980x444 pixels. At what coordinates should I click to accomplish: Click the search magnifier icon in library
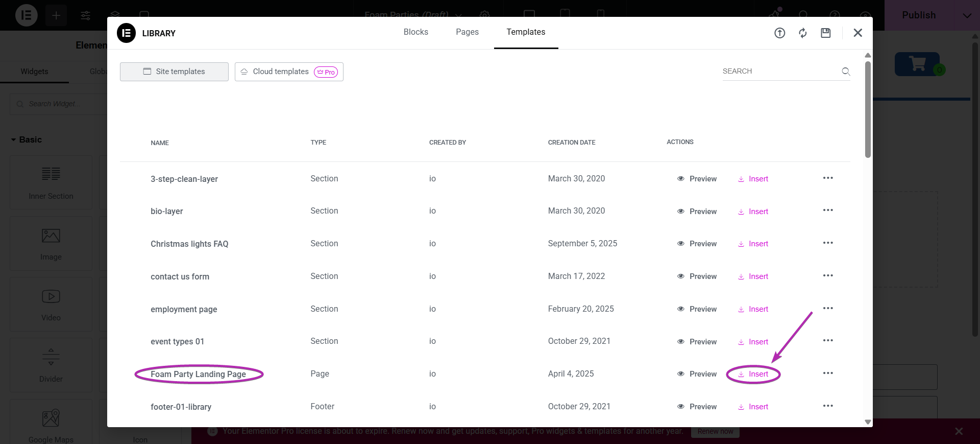pos(845,72)
